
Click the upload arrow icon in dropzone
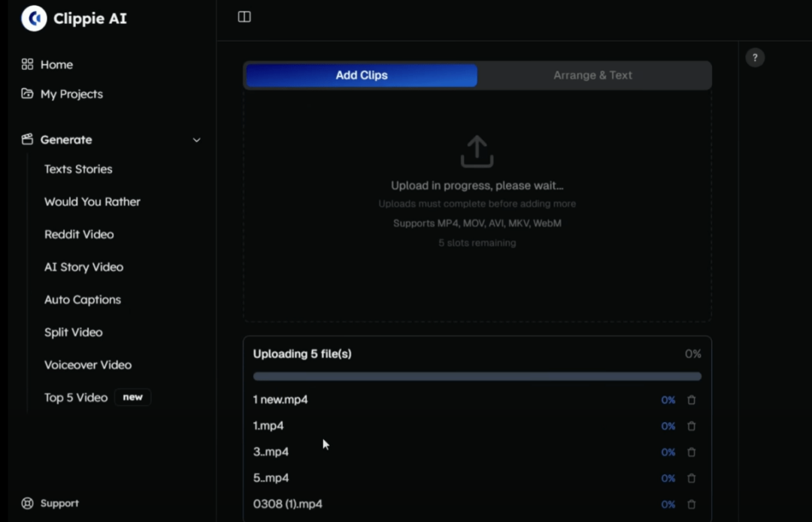click(477, 151)
